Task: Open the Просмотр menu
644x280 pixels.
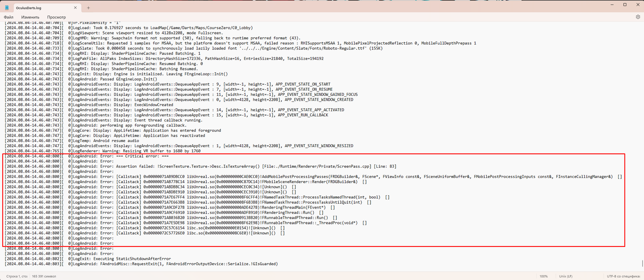Action: point(56,17)
